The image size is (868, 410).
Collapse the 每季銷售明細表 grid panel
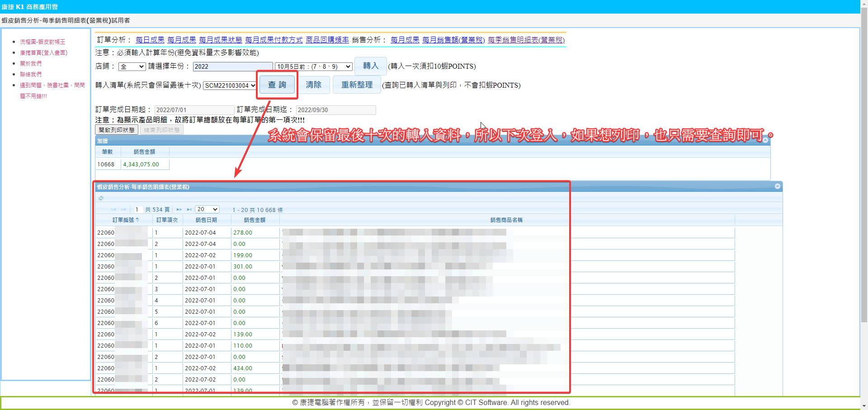pos(777,186)
